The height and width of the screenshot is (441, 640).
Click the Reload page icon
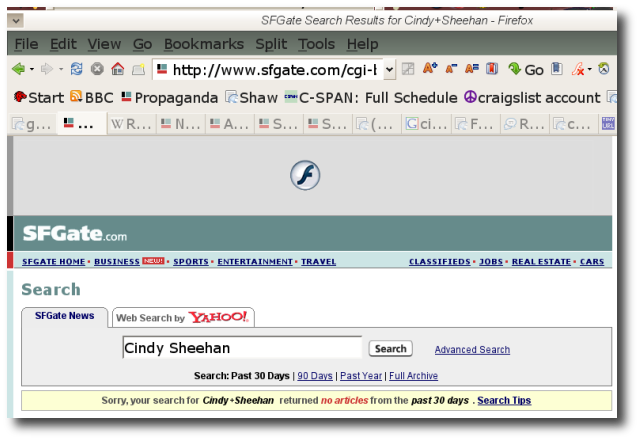click(78, 69)
